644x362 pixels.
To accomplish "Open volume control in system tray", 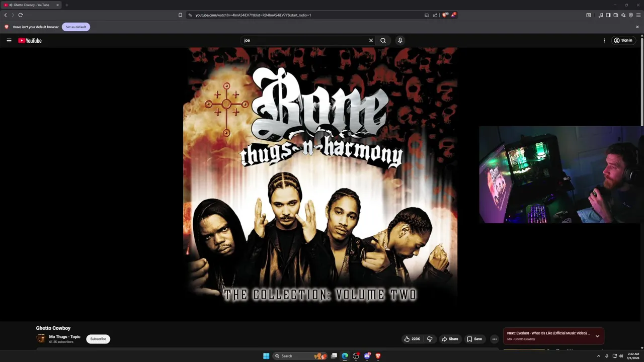I will coord(620,356).
